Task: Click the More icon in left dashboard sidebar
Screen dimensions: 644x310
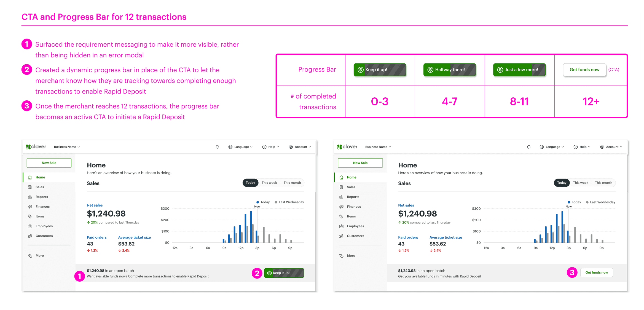Action: pos(30,256)
